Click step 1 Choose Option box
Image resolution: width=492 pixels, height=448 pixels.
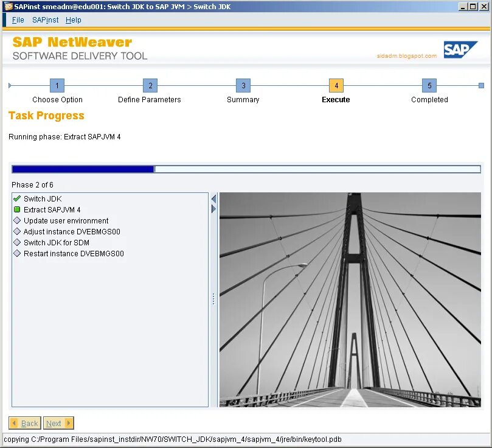click(x=57, y=85)
